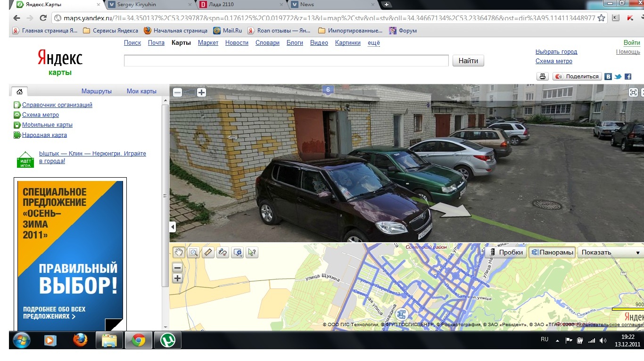Zoom in the panorama view
The height and width of the screenshot is (361, 644).
pos(201,92)
